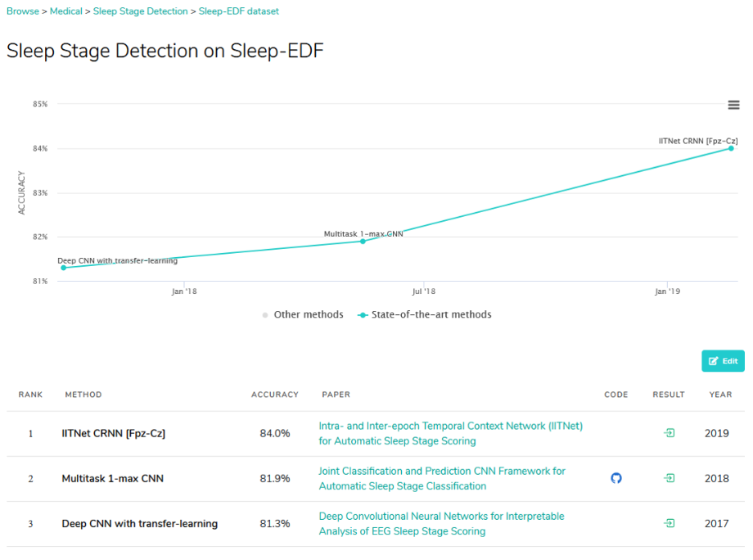The width and height of the screenshot is (753, 560).
Task: Open Deep Convolutional Neural Networks EEG paper
Action: click(441, 523)
